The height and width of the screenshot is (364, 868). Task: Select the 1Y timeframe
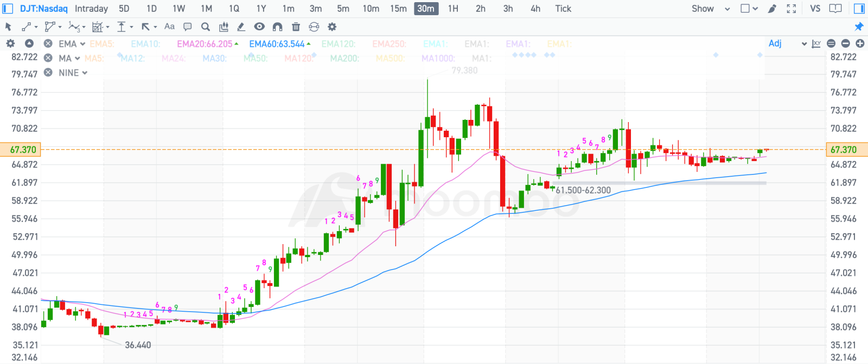(x=261, y=9)
